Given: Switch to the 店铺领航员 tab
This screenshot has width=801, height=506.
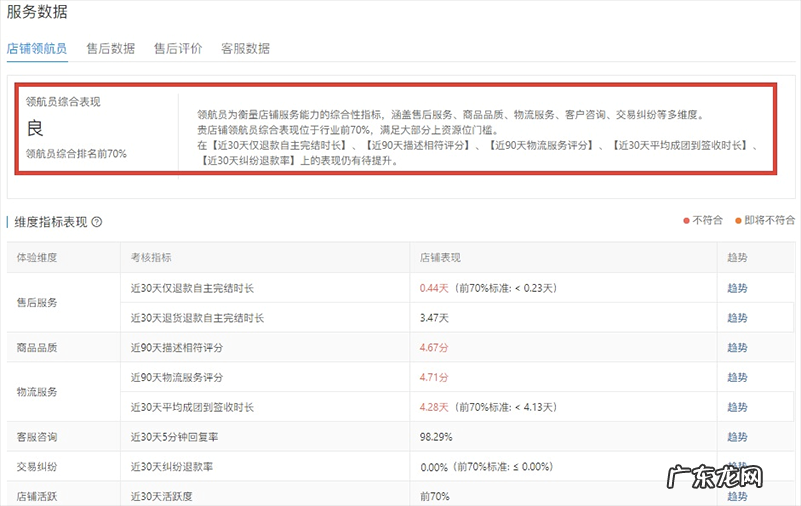Looking at the screenshot, I should (37, 48).
